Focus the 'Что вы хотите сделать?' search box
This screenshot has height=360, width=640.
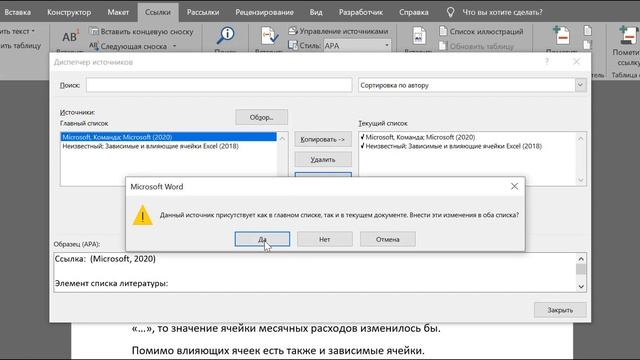[x=502, y=12]
